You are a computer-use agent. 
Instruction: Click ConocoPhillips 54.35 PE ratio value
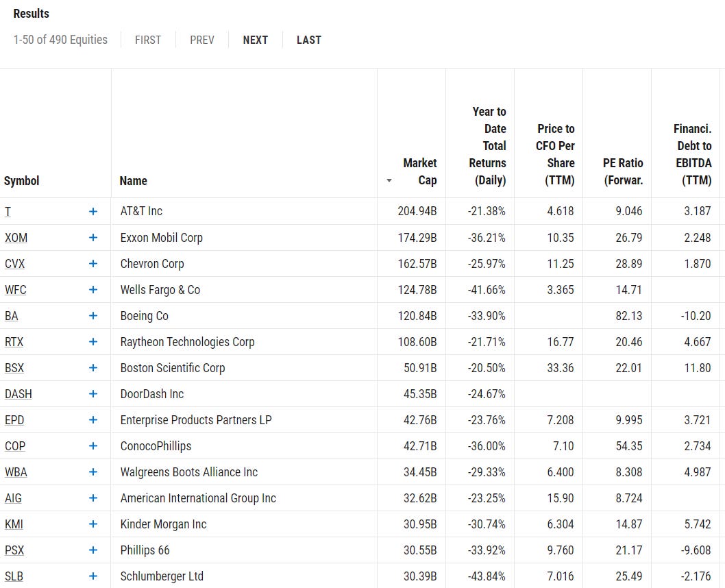629,446
